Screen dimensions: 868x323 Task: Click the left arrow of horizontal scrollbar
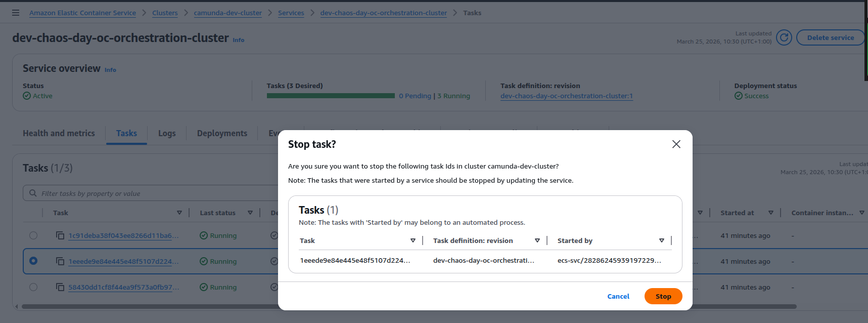click(x=17, y=306)
